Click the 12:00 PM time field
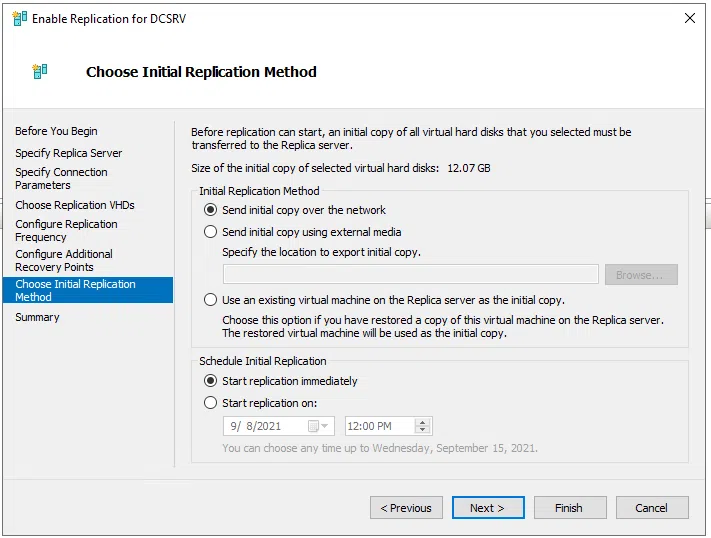This screenshot has height=538, width=711. [378, 426]
